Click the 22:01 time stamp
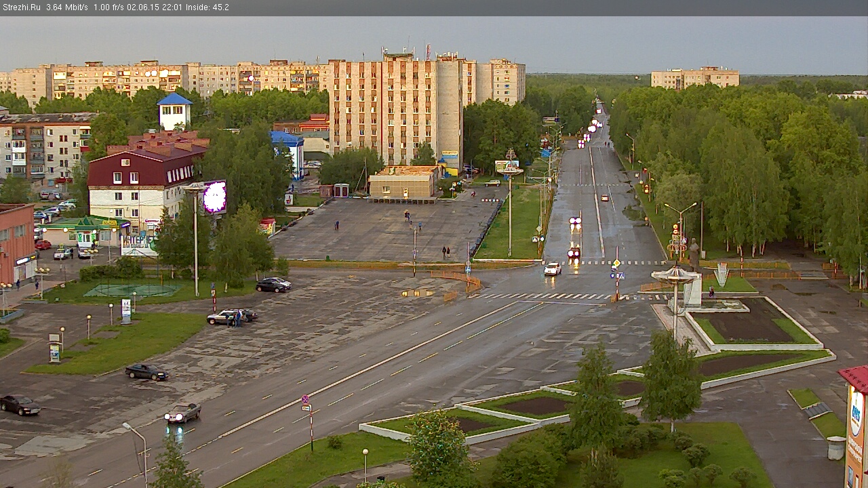This screenshot has height=488, width=868. [172, 7]
